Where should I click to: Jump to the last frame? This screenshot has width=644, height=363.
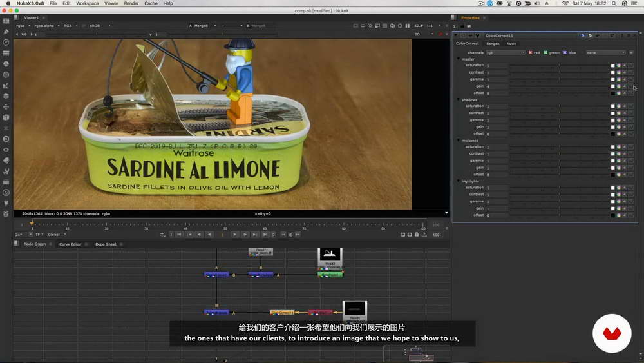(x=265, y=234)
